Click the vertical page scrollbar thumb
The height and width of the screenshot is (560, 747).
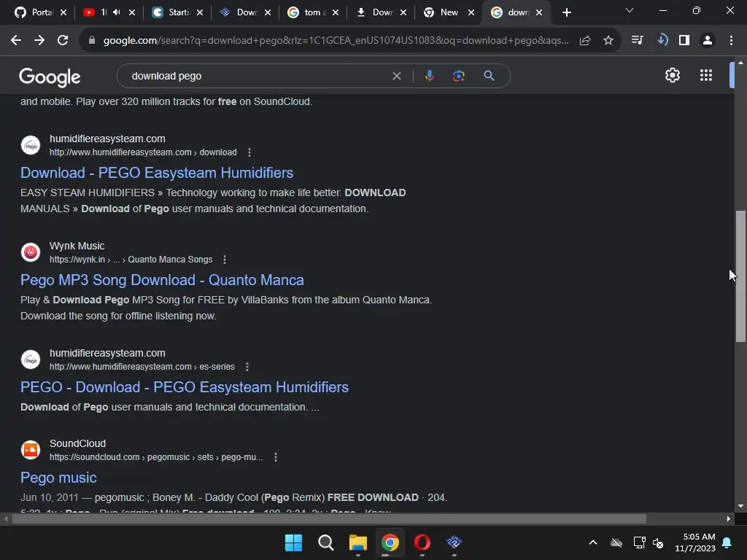[x=740, y=276]
